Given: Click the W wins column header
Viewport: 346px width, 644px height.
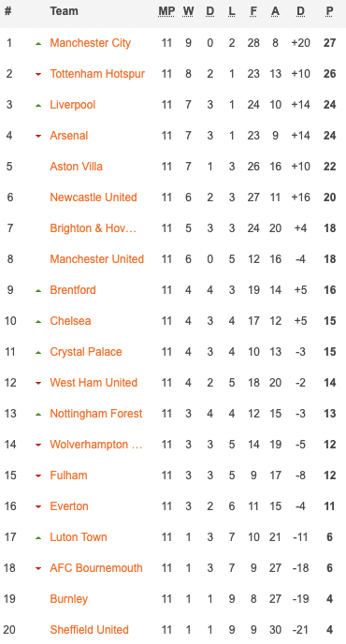Looking at the screenshot, I should point(188,11).
